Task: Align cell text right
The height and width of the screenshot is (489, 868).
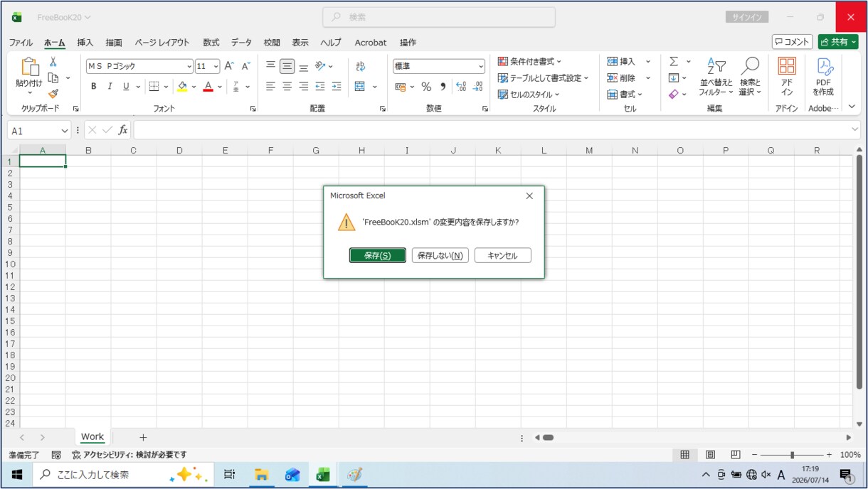Action: (304, 87)
